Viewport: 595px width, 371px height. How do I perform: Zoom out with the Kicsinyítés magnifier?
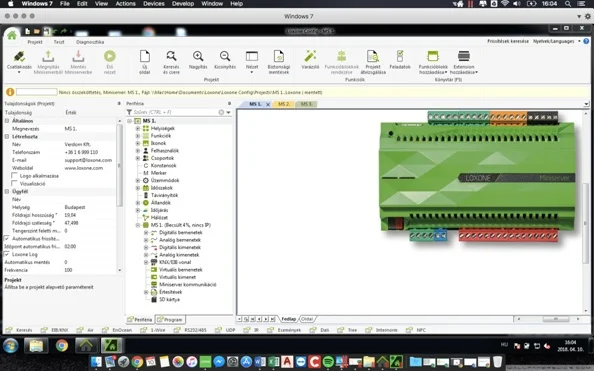click(225, 56)
